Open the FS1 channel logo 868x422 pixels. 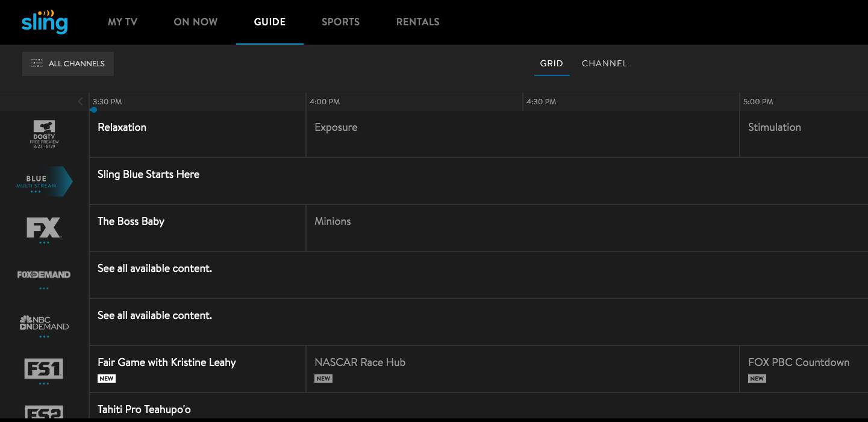(43, 368)
